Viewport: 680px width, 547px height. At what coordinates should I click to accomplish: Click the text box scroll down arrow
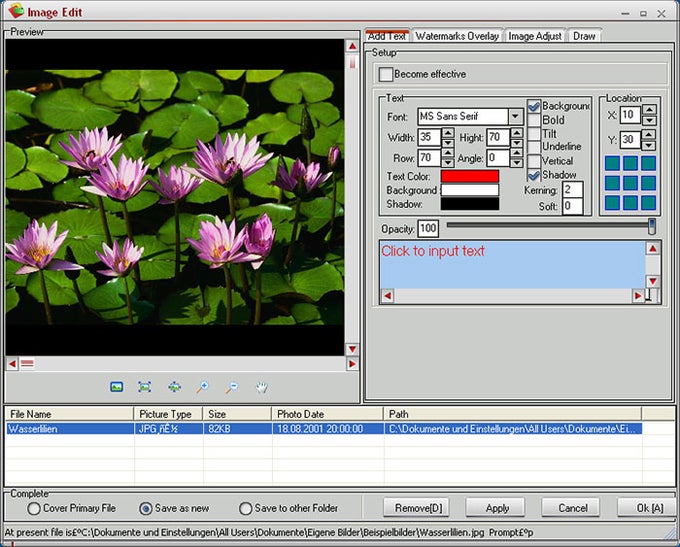pyautogui.click(x=653, y=282)
